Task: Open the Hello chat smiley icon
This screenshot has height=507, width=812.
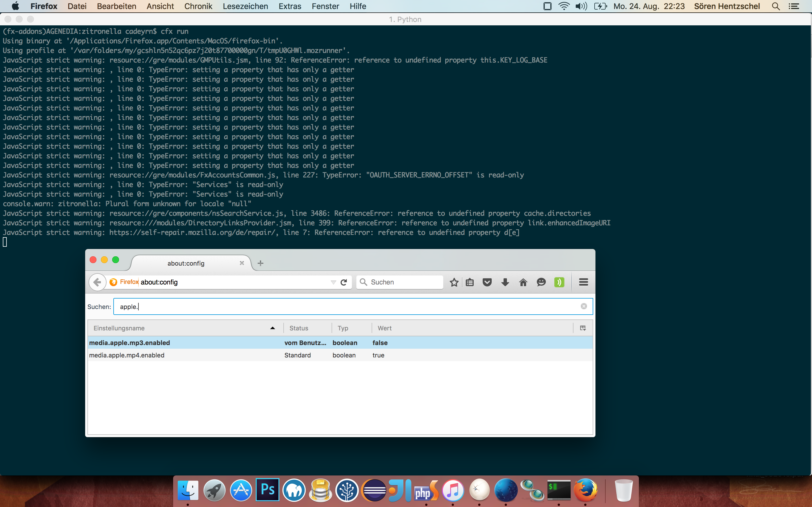Action: [541, 282]
